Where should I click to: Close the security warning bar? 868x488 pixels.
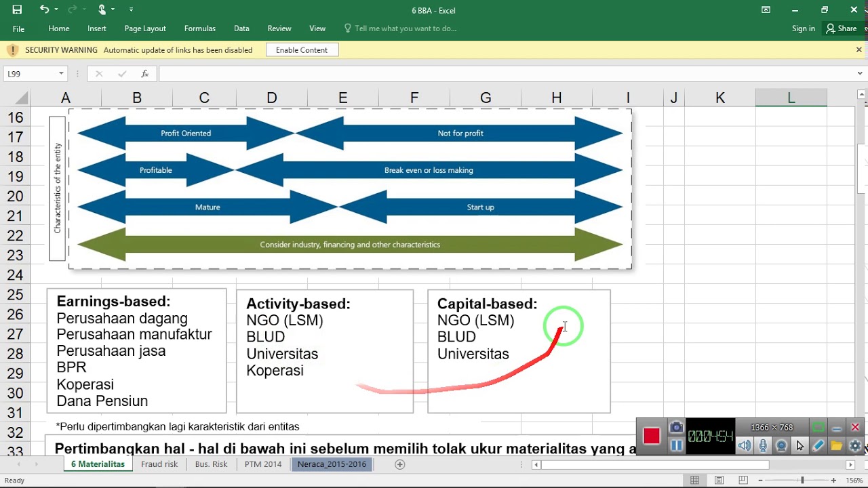pyautogui.click(x=859, y=49)
